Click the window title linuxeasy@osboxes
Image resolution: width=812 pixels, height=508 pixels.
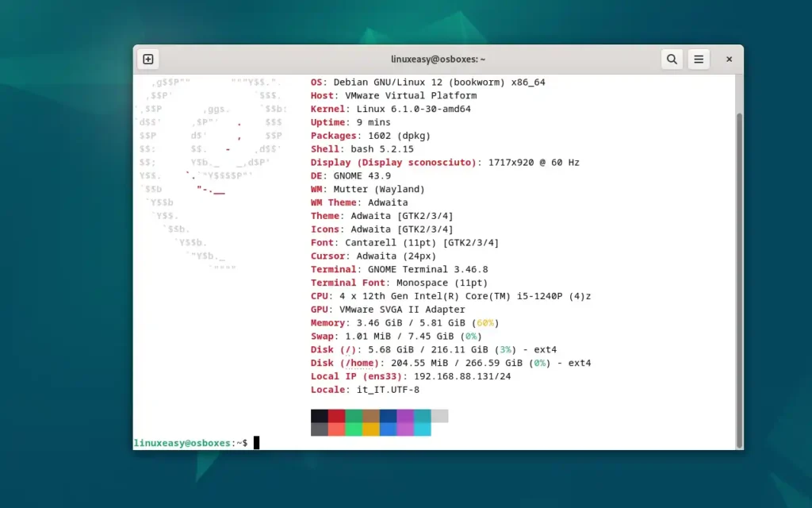coord(438,59)
